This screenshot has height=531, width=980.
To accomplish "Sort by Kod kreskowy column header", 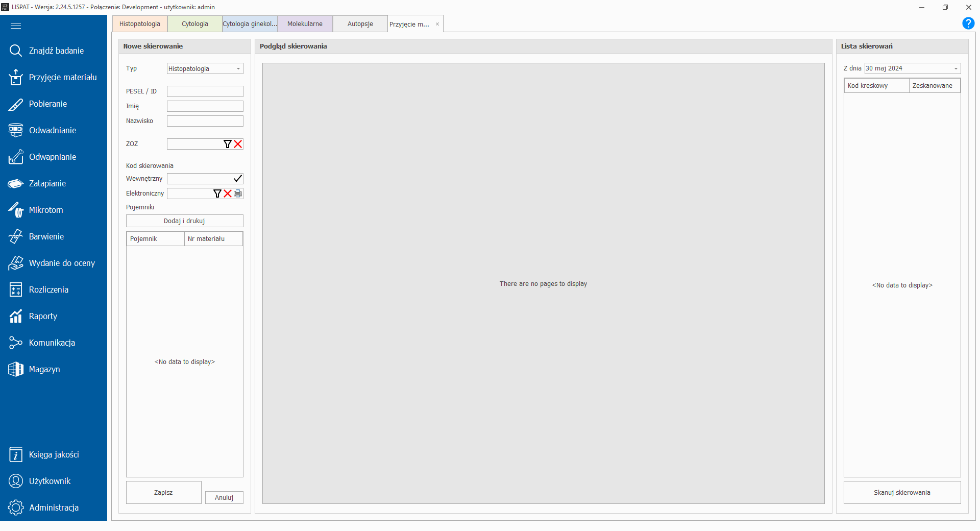I will click(876, 86).
